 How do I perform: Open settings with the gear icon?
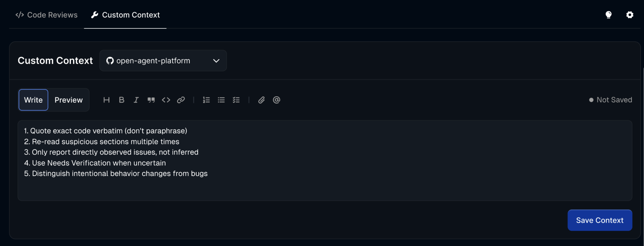[x=630, y=15]
